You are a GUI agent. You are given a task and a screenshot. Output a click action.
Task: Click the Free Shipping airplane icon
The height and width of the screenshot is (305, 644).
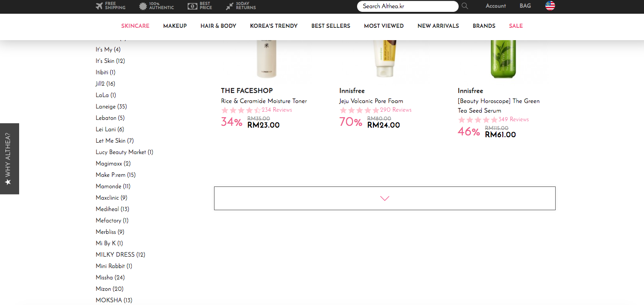pos(100,6)
